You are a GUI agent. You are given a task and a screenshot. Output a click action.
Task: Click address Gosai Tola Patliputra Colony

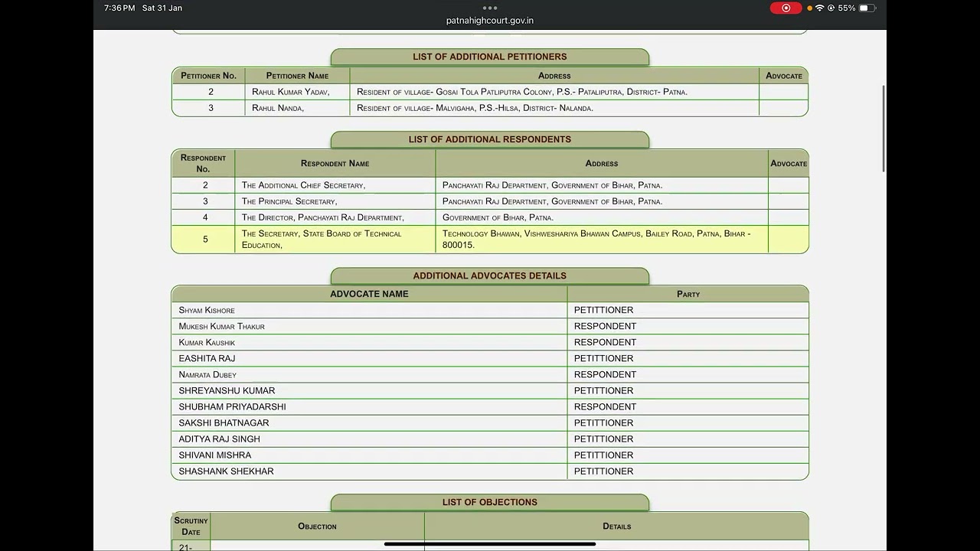coord(522,92)
